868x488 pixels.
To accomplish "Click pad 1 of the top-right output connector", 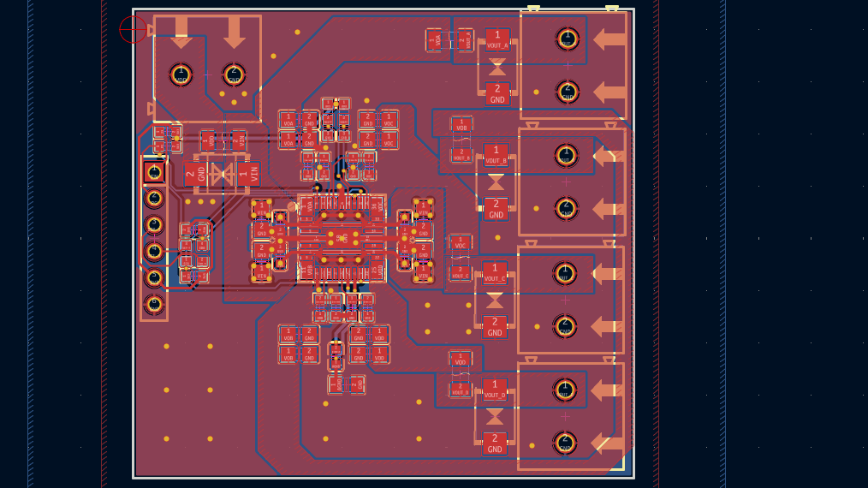I will [x=567, y=39].
